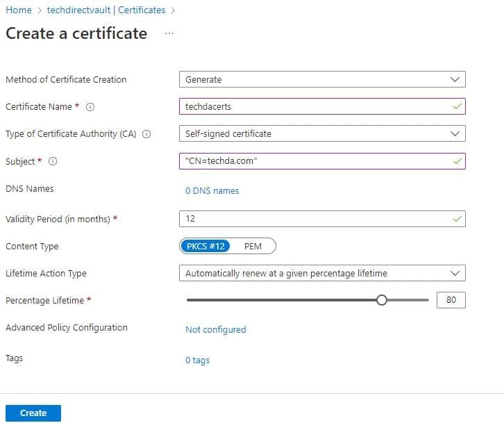Open the ellipsis menu beside Create a certificate
This screenshot has height=423, width=504.
point(169,33)
